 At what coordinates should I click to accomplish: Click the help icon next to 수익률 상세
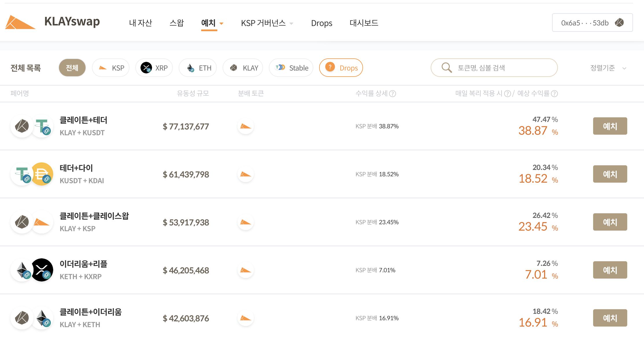(393, 94)
